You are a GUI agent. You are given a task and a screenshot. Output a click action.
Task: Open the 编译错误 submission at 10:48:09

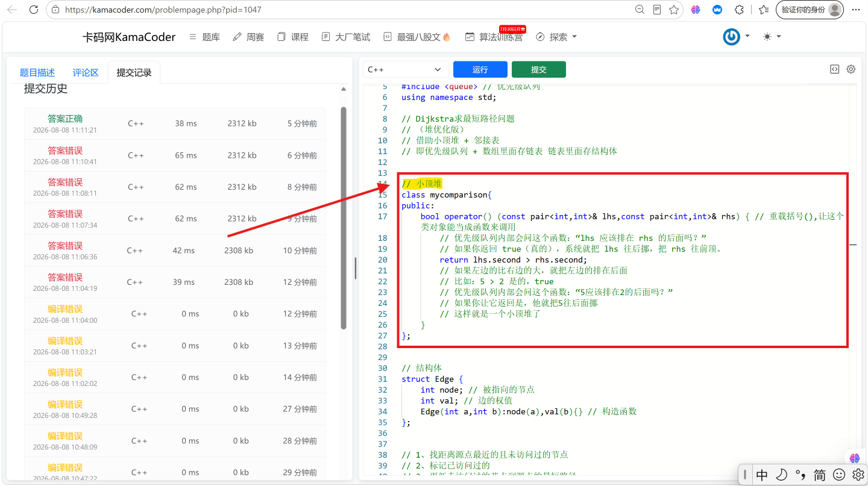175,441
